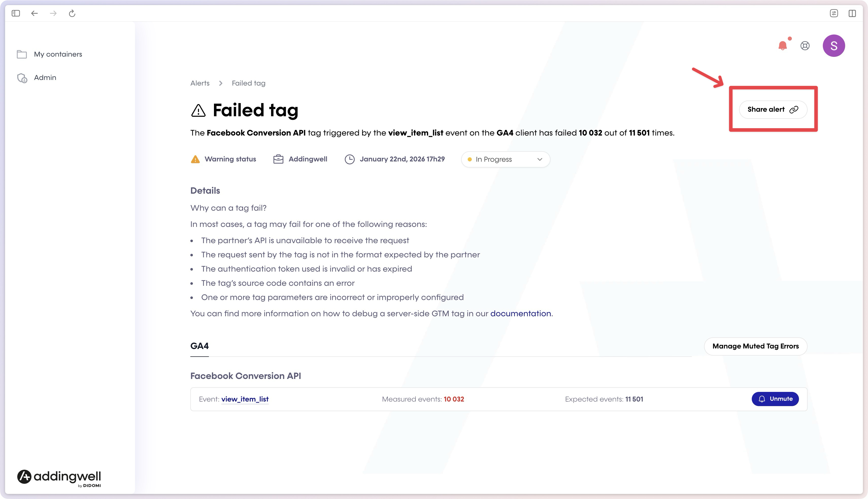
Task: Open Manage Muted Tag Errors
Action: click(x=755, y=346)
